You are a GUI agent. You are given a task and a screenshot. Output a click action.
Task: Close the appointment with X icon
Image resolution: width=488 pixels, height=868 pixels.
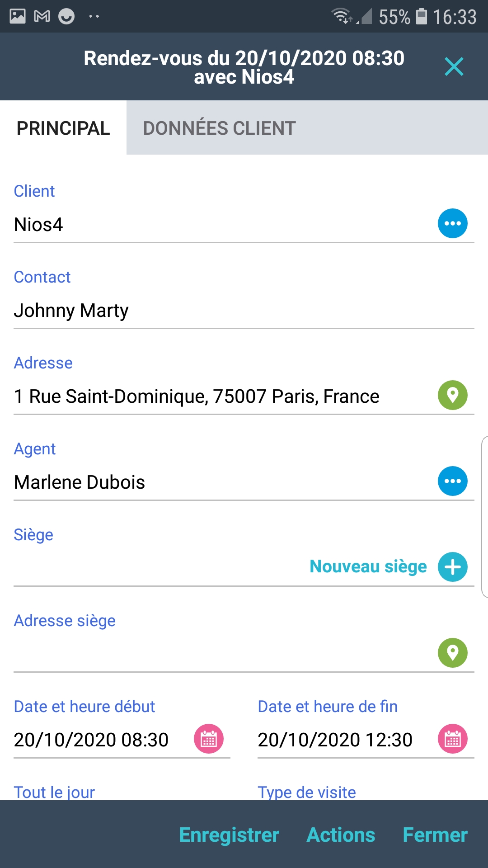coord(454,67)
